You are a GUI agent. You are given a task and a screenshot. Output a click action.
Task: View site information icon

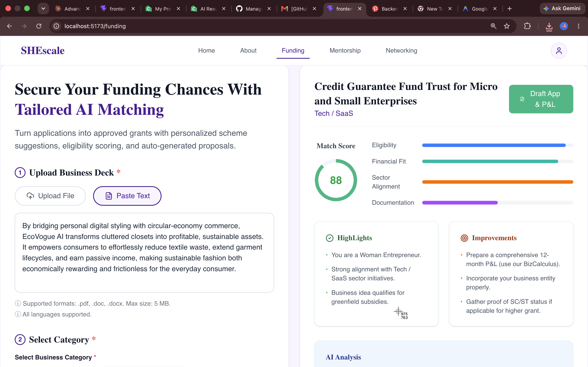click(56, 26)
